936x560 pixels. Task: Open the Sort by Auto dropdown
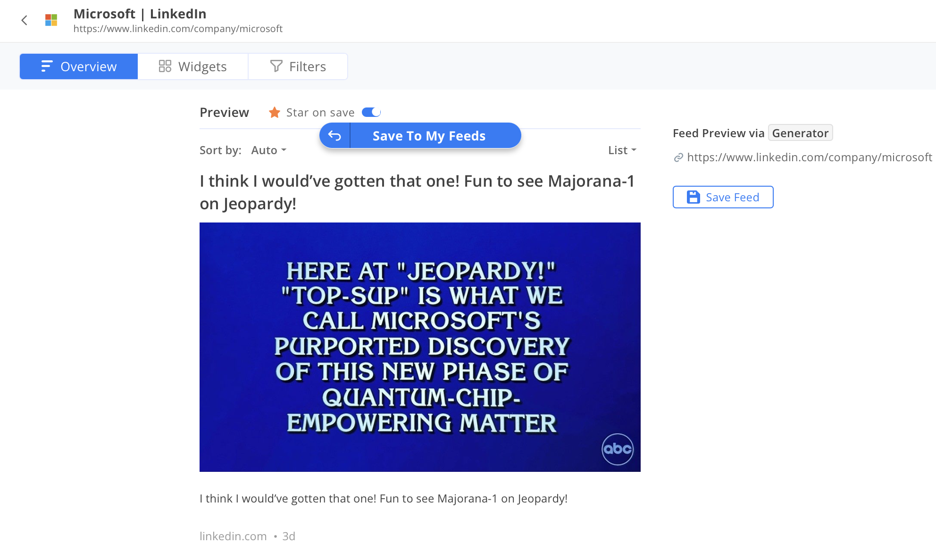269,150
